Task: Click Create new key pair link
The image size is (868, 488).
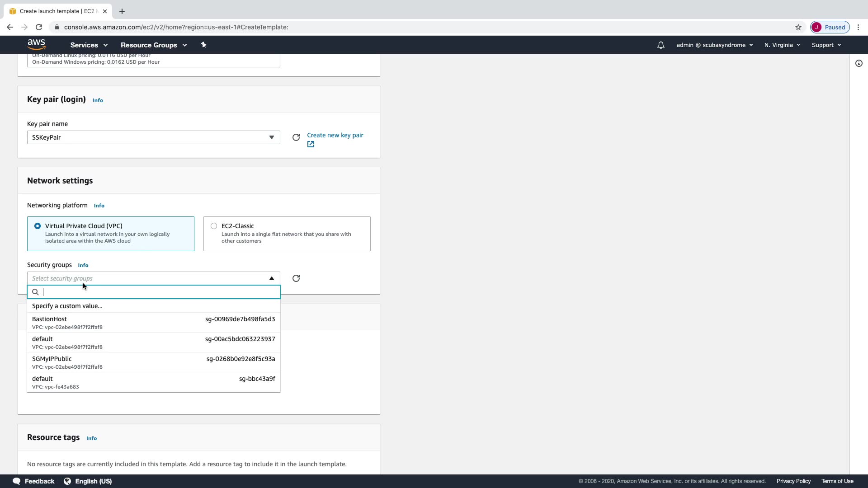Action: [x=335, y=135]
